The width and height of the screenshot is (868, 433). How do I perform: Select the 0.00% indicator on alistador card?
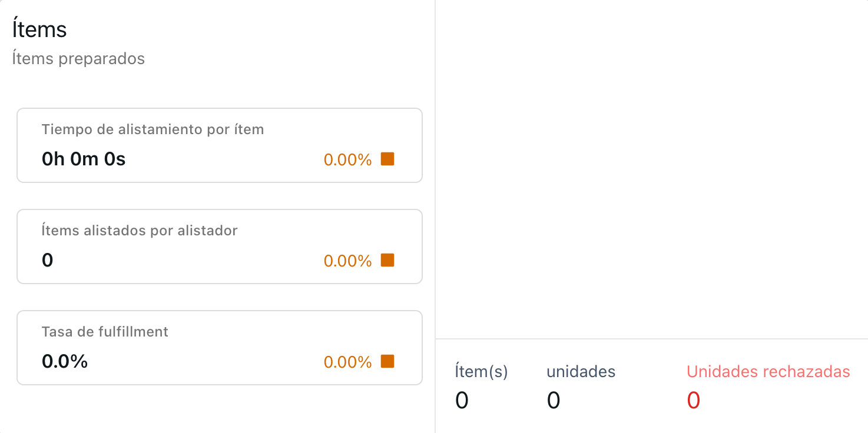click(347, 260)
